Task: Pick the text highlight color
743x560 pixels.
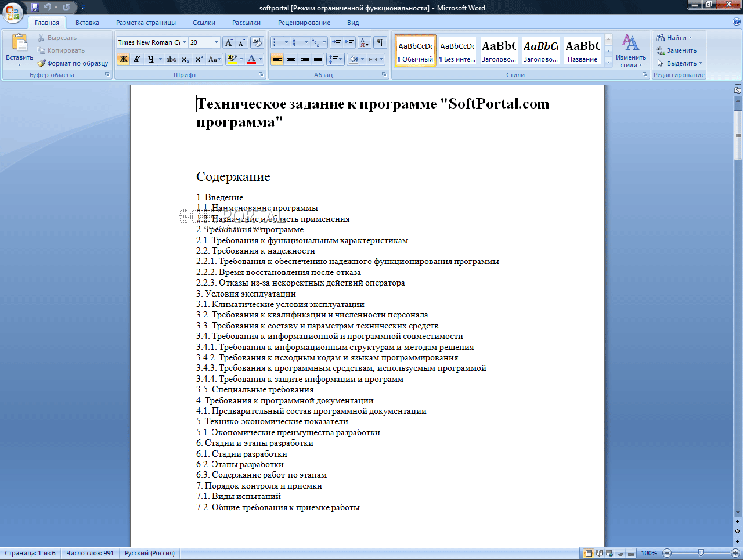Action: [232, 59]
